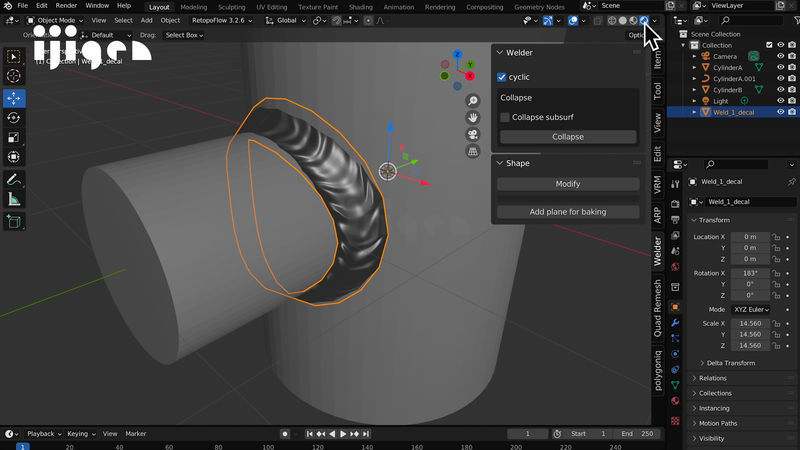Hide CylinderA.001 via eye icon
The height and width of the screenshot is (450, 800).
pos(780,79)
